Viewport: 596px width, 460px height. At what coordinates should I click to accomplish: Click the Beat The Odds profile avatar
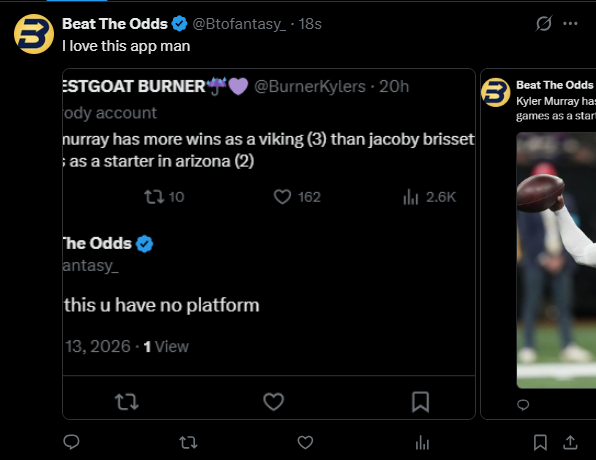[34, 34]
